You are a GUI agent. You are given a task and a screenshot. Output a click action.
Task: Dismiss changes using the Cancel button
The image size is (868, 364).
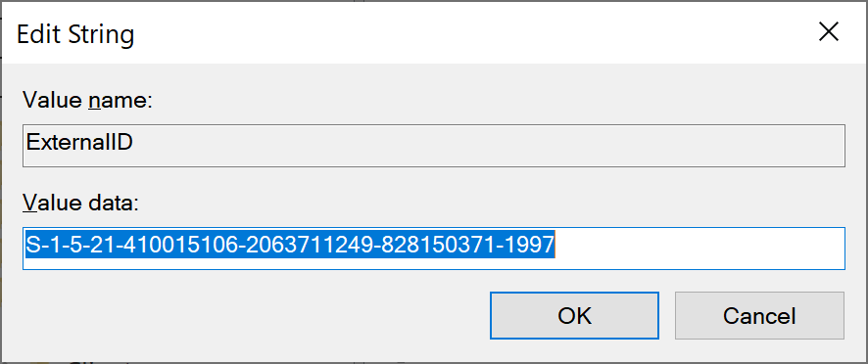759,316
